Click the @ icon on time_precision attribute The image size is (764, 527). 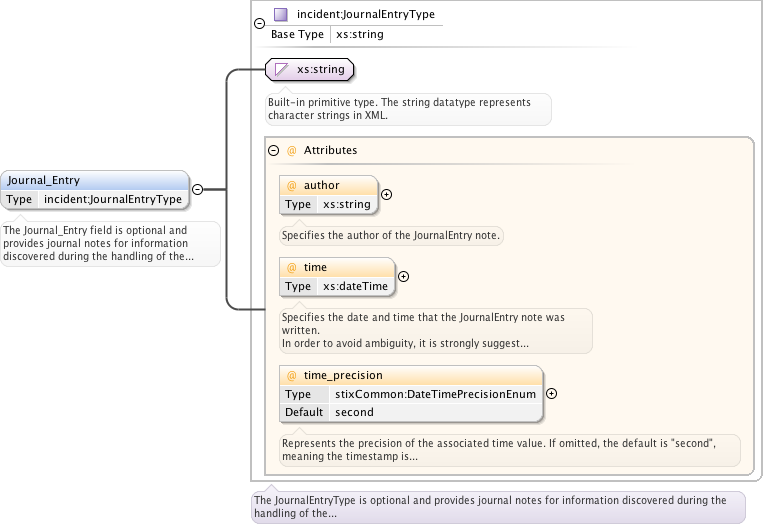pyautogui.click(x=292, y=375)
